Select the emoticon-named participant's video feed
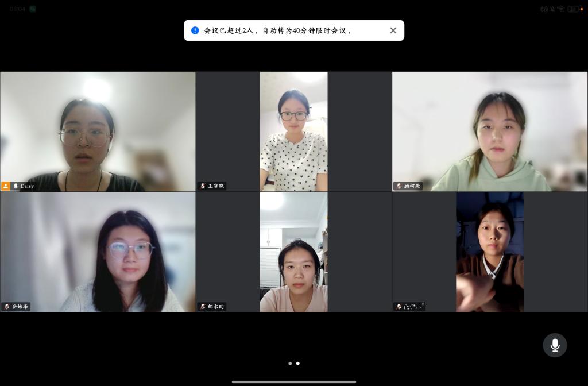The height and width of the screenshot is (386, 588). tap(490, 252)
